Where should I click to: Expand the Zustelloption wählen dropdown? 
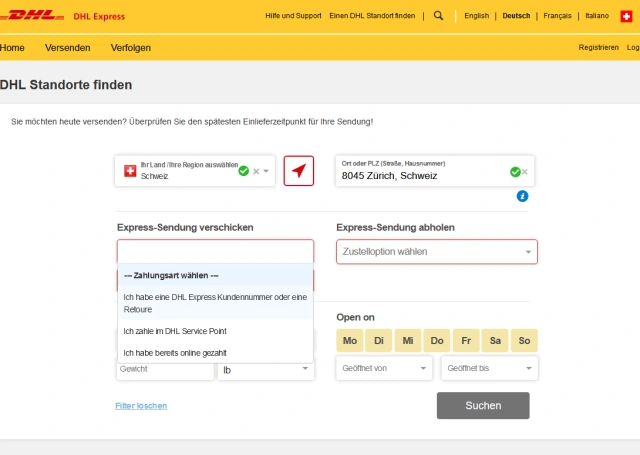[x=436, y=251]
